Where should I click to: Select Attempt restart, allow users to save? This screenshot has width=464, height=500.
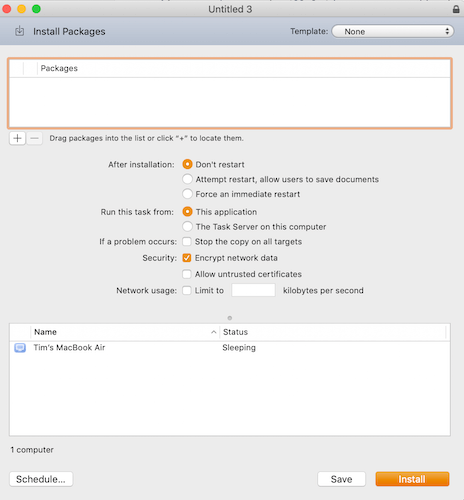187,179
